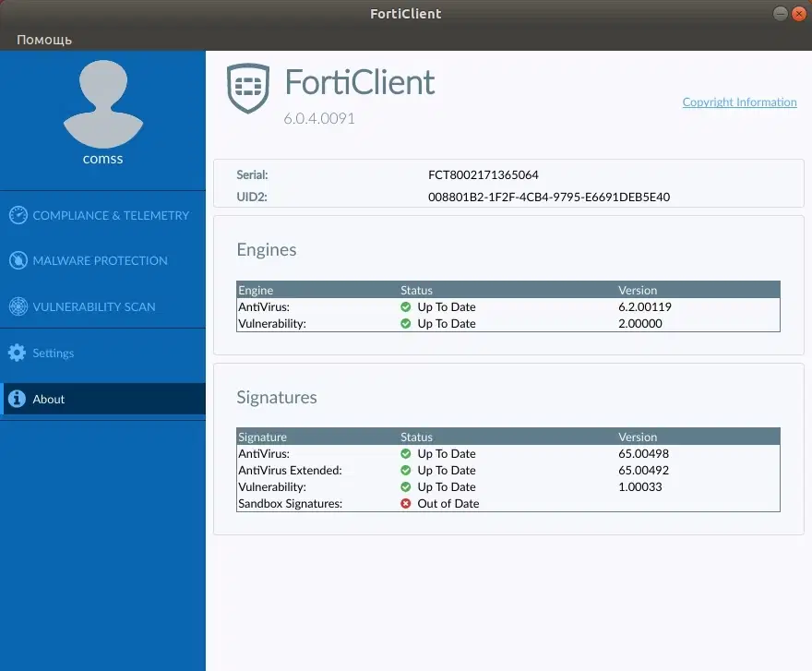Click AntiVirus engine version 6.2.00119

[645, 306]
